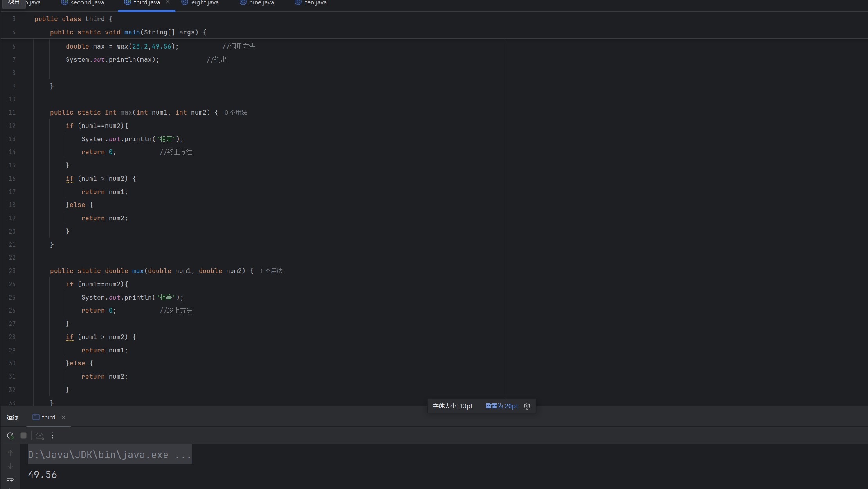Click 'return num1;' on line 17
The image size is (868, 489).
(x=104, y=192)
